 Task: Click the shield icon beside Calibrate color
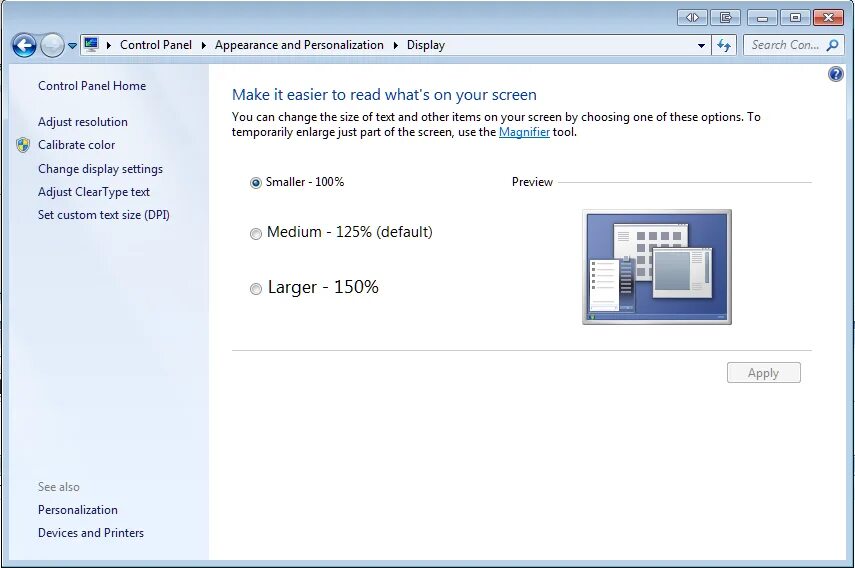pyautogui.click(x=23, y=145)
